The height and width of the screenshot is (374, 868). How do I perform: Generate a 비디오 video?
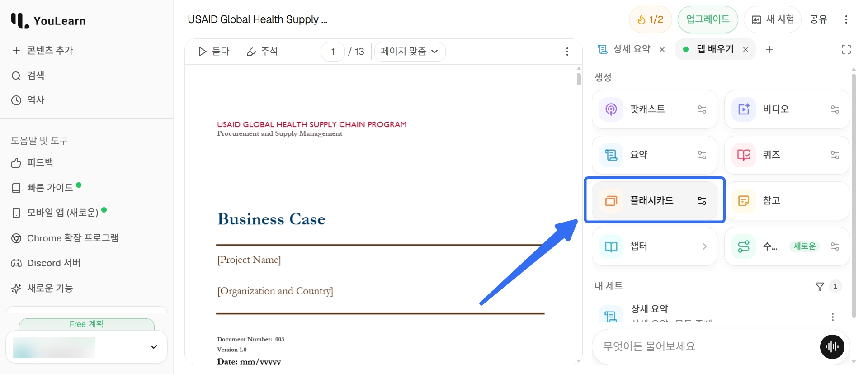787,109
